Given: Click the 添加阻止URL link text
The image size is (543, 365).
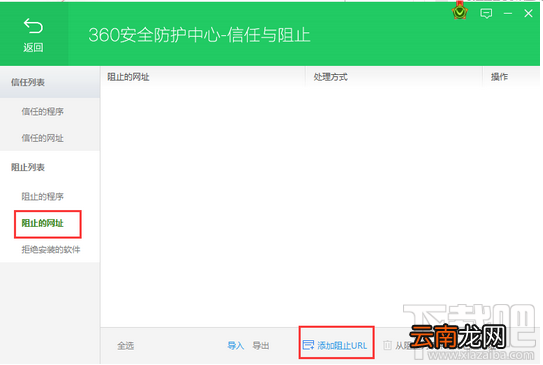Looking at the screenshot, I should click(342, 345).
